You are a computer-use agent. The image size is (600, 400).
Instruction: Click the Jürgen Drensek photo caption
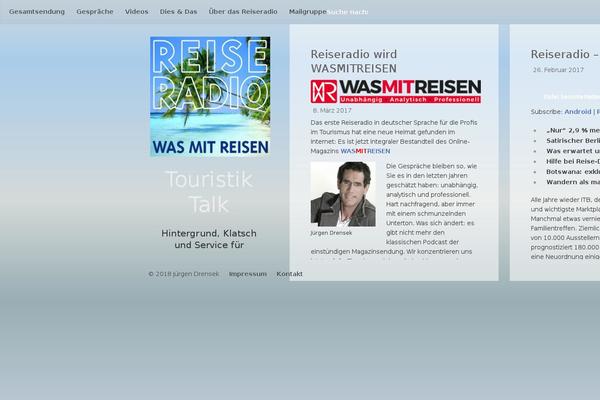coord(331,233)
